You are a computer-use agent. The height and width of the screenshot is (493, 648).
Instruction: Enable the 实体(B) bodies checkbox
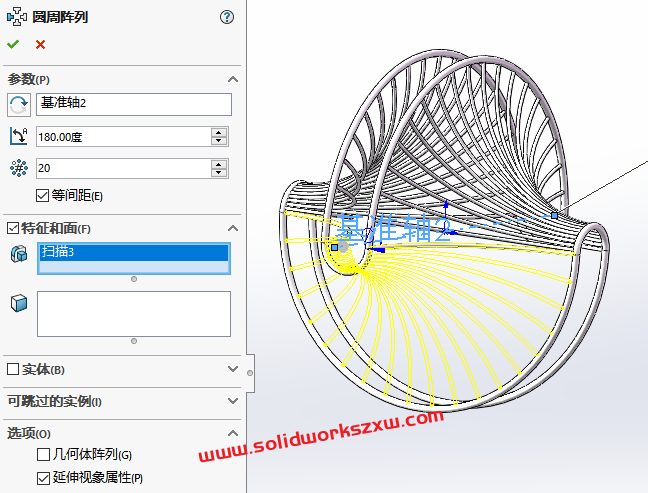(13, 369)
